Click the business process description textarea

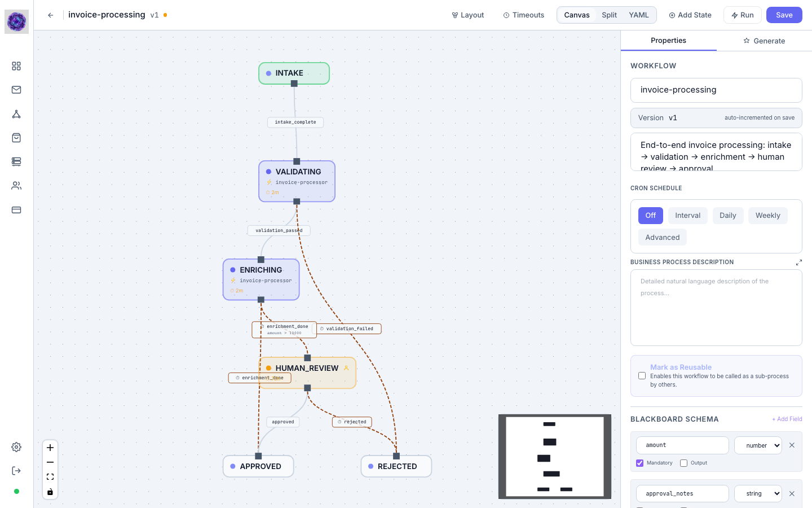coord(716,308)
